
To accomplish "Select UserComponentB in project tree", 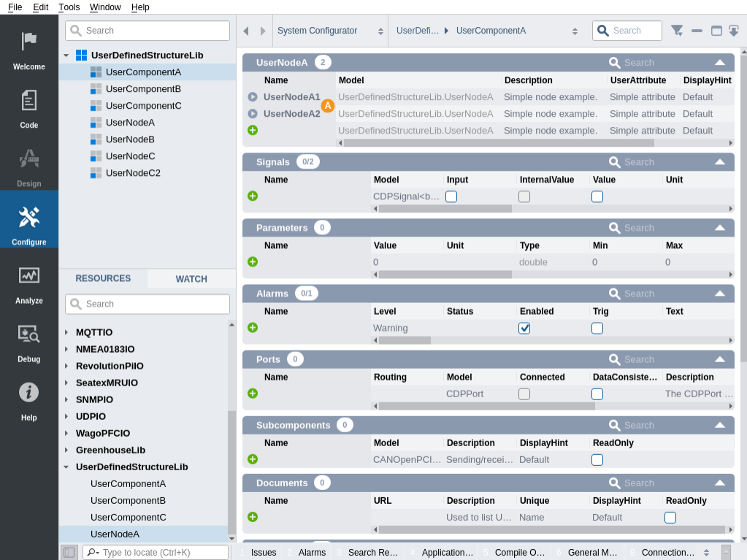I will (x=143, y=89).
